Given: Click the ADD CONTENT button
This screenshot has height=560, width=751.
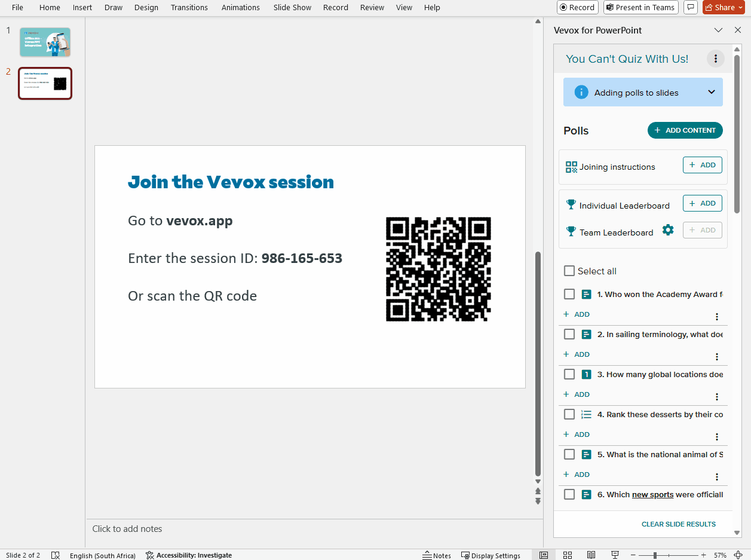Looking at the screenshot, I should coord(685,130).
